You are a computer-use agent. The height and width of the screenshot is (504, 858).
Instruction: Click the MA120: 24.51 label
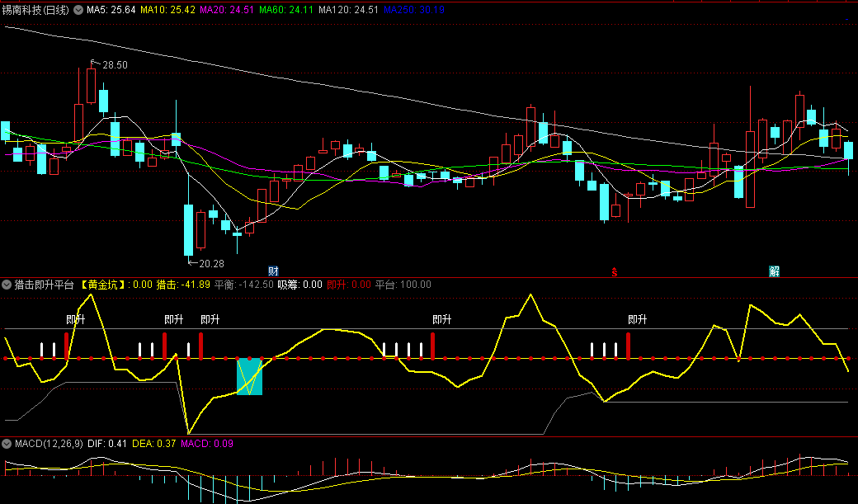pos(348,10)
